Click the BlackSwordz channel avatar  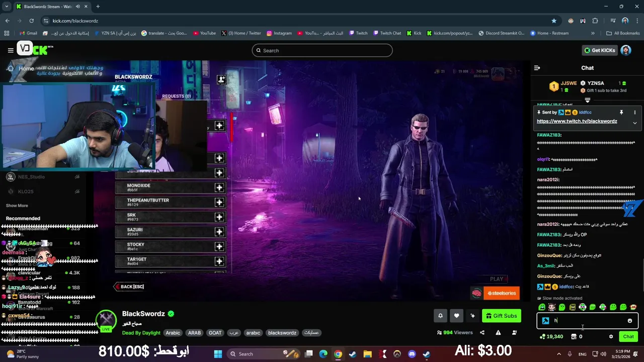[106, 320]
